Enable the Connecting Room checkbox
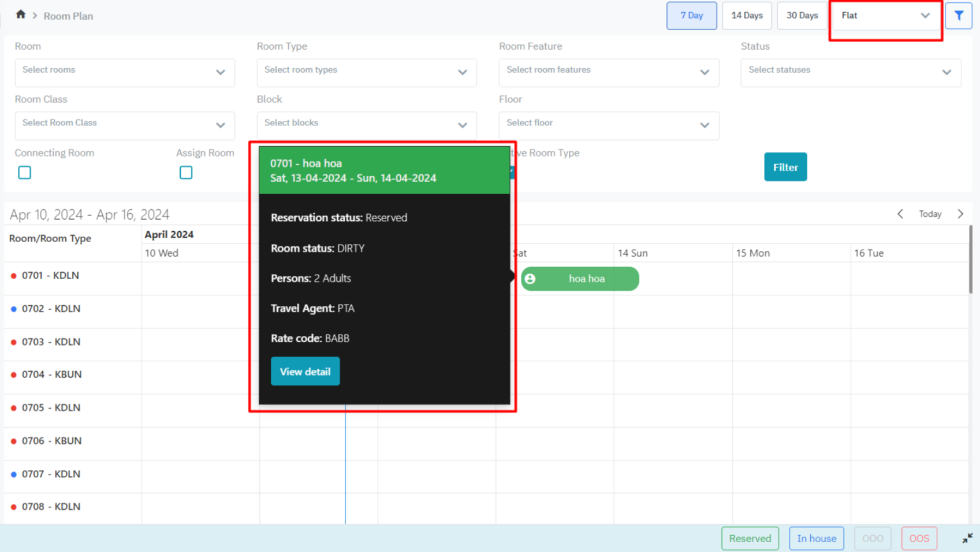The width and height of the screenshot is (980, 552). 24,173
